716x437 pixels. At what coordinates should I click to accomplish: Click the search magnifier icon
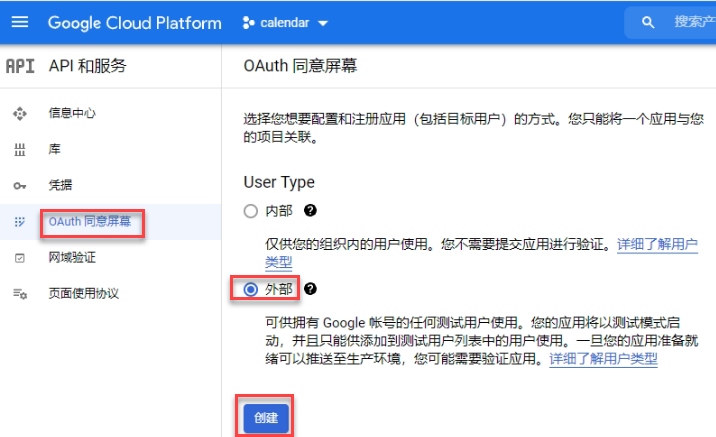tap(648, 22)
